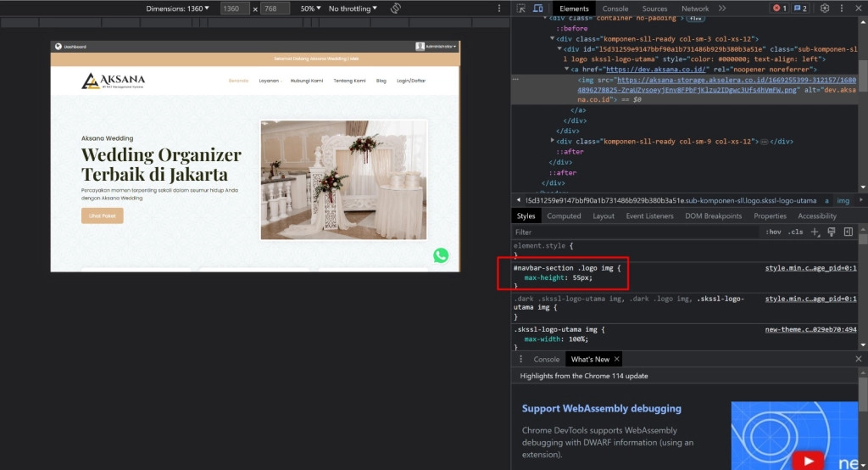Toggle computed styles sidebar icon
The width and height of the screenshot is (868, 470).
click(848, 232)
